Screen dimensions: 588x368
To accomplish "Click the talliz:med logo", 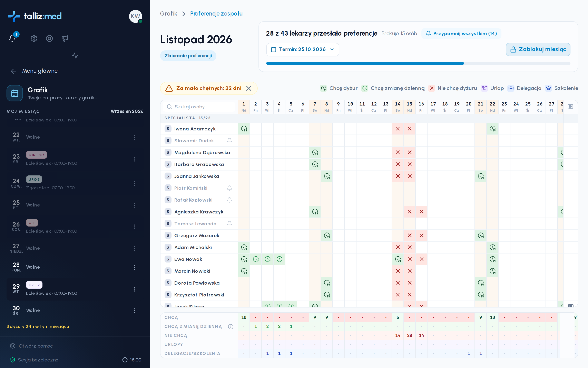I will [x=35, y=16].
